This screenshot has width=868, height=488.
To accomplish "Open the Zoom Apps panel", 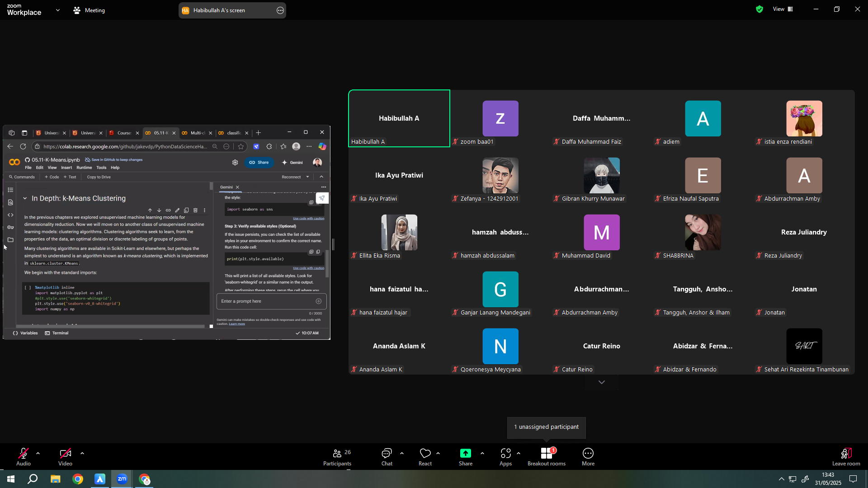I will pyautogui.click(x=505, y=457).
